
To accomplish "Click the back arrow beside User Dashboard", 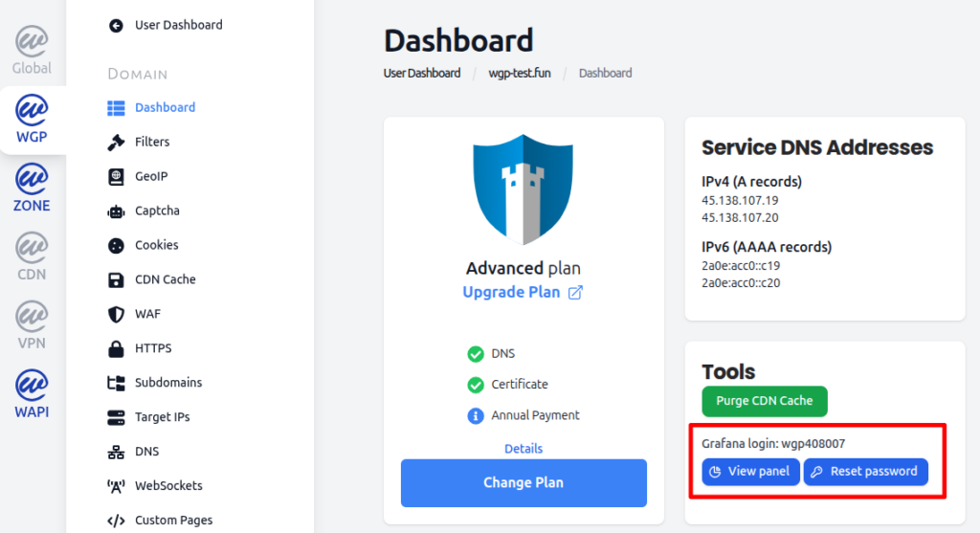I will click(116, 26).
